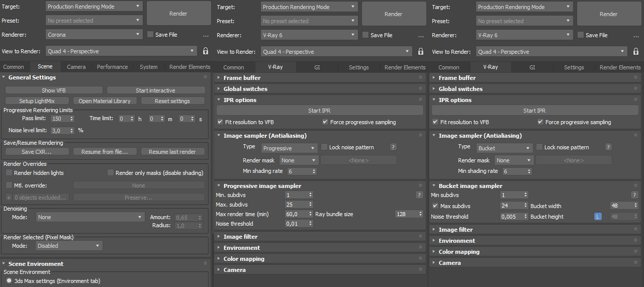Image resolution: width=644 pixels, height=287 pixels.
Task: Click the help icon beside Lock noise pattern, Progressive panel
Action: click(x=393, y=147)
